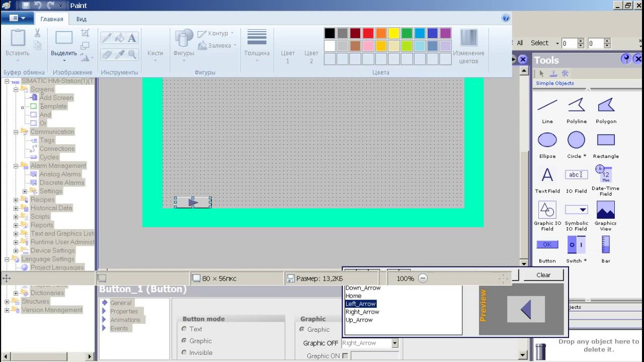Viewport: 644px width, 362px height.
Task: Open the Толщина line thickness dropdown
Action: coord(257,45)
